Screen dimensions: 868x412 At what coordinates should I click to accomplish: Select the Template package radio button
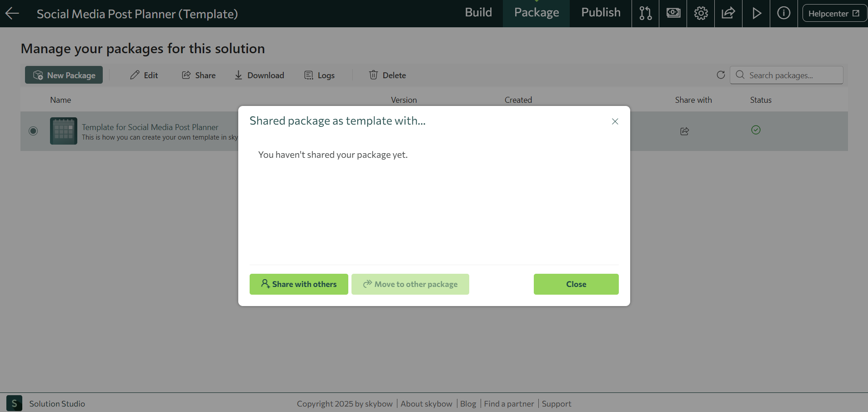tap(33, 131)
